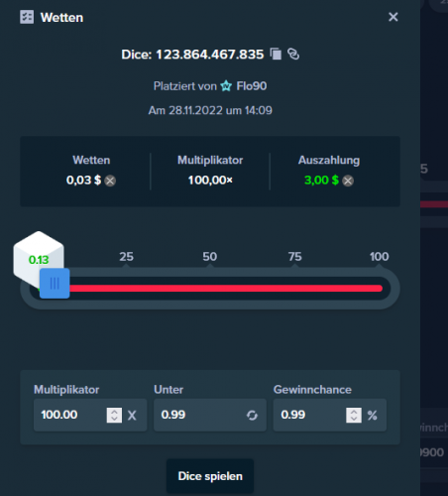Click the currency icon next to 3,00 $
This screenshot has width=448, height=496.
348,181
